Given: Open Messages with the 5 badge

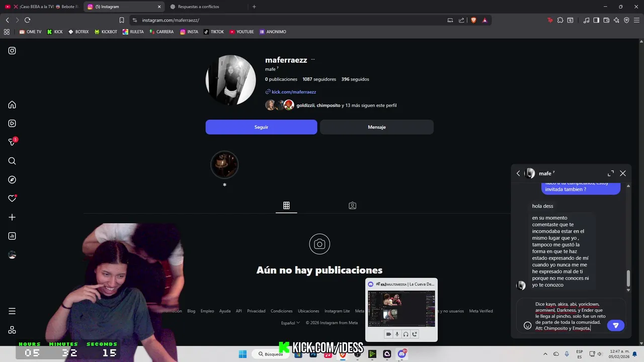Looking at the screenshot, I should (x=12, y=142).
